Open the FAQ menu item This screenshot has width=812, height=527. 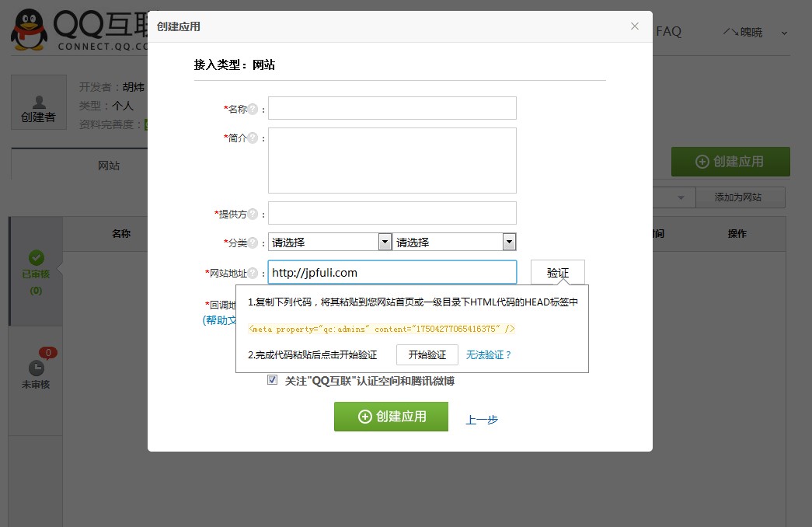[x=668, y=32]
